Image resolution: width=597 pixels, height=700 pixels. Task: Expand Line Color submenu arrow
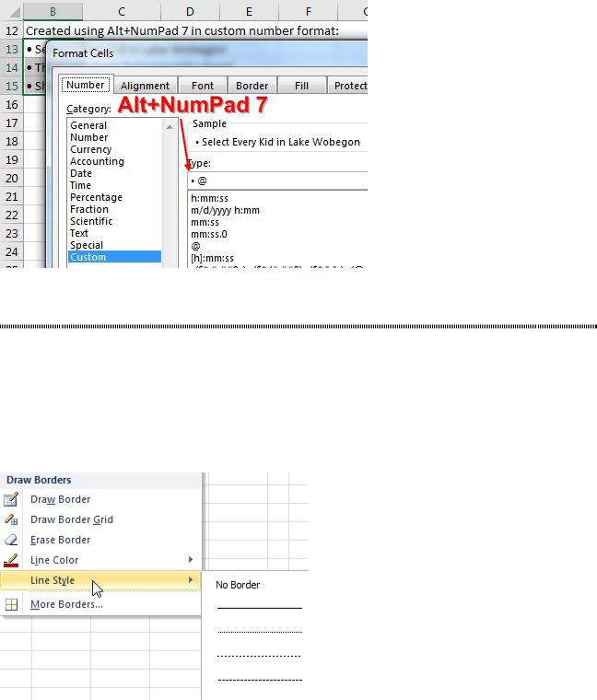click(x=191, y=559)
